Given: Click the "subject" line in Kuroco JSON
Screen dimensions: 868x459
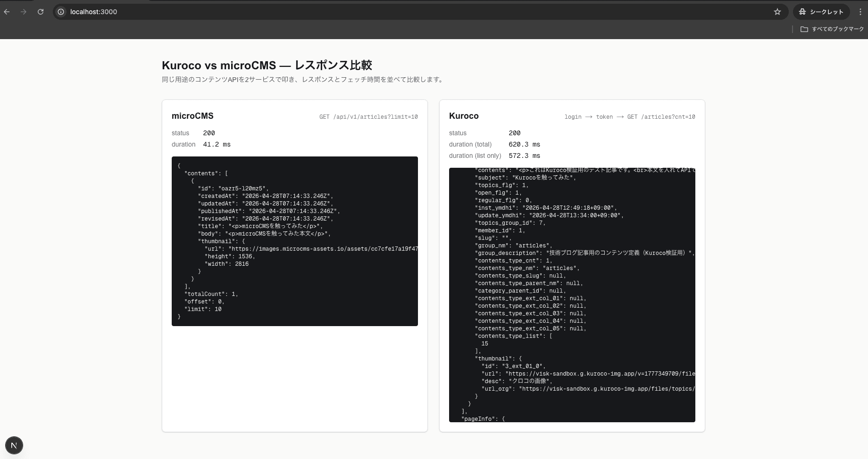Looking at the screenshot, I should (x=526, y=178).
